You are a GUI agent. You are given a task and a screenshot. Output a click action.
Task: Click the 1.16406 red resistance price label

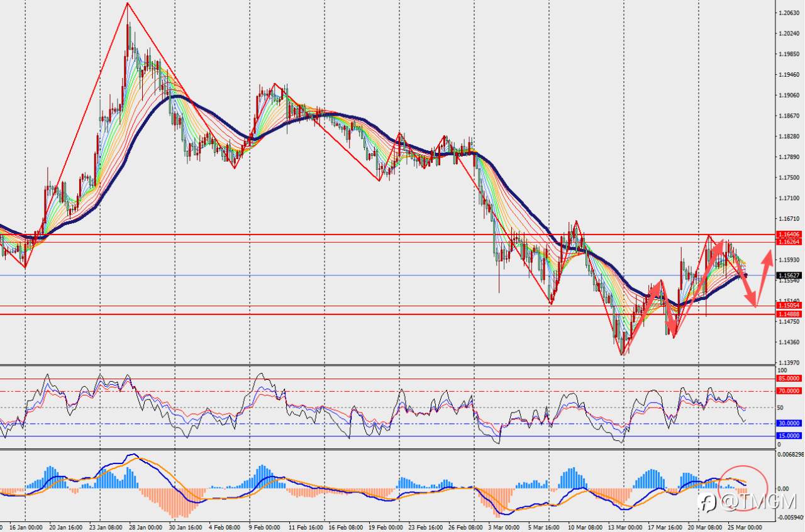[x=789, y=234]
